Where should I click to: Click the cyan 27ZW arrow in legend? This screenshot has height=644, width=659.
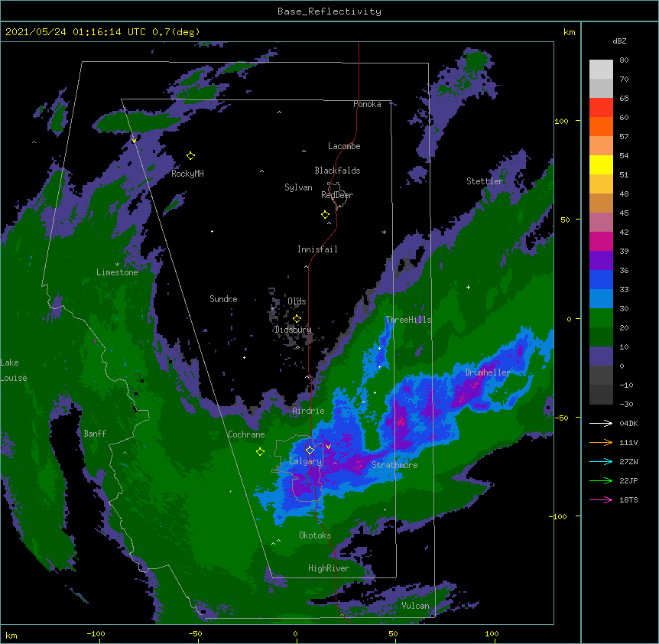(x=601, y=461)
